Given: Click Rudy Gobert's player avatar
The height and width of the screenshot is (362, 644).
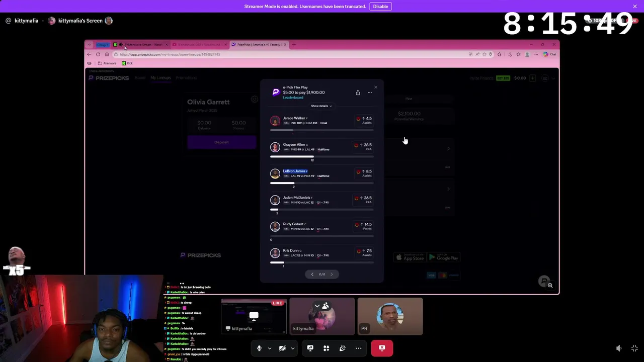Looking at the screenshot, I should [275, 226].
